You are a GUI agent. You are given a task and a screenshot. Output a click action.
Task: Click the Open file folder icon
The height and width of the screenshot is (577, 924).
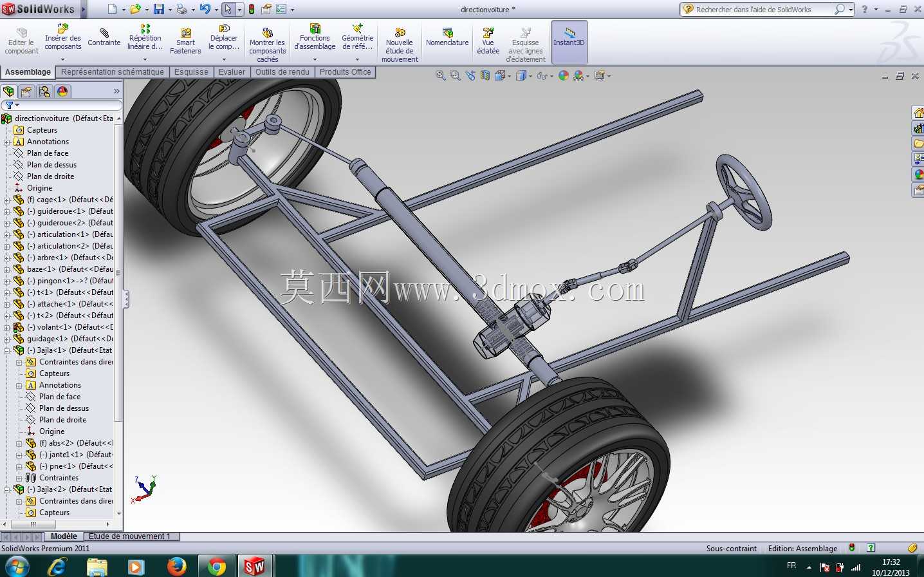pyautogui.click(x=135, y=9)
